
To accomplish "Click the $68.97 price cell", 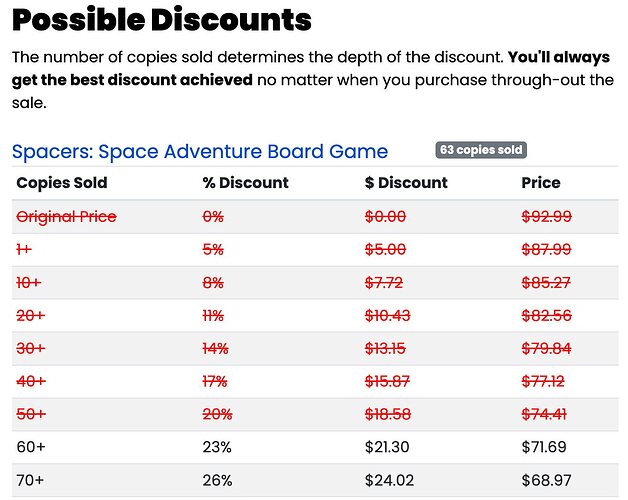I will [x=546, y=480].
